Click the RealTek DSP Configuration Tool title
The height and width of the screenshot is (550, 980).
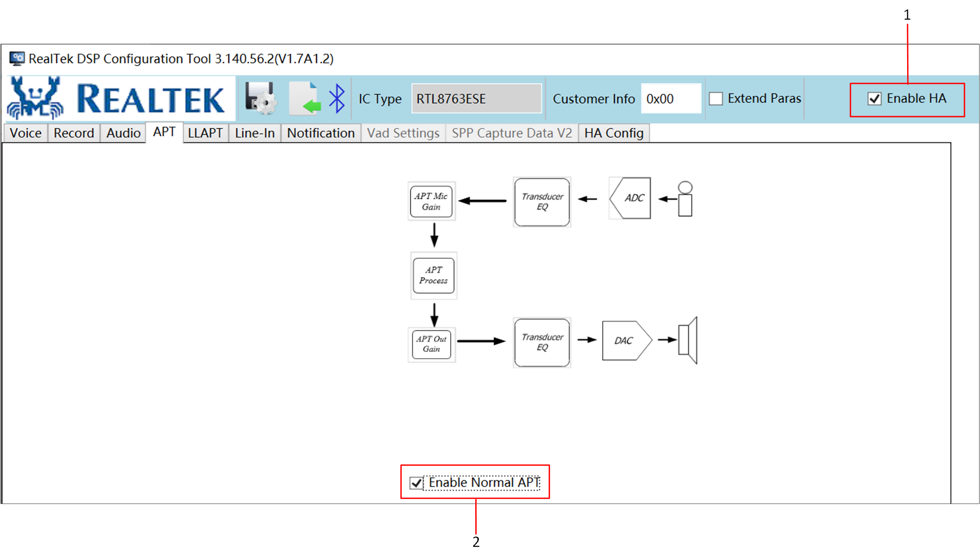181,59
